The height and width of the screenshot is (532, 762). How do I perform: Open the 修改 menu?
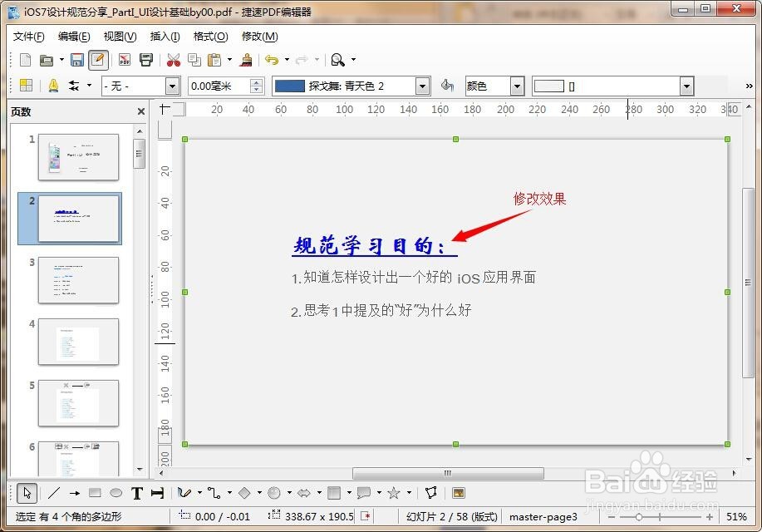[x=258, y=36]
